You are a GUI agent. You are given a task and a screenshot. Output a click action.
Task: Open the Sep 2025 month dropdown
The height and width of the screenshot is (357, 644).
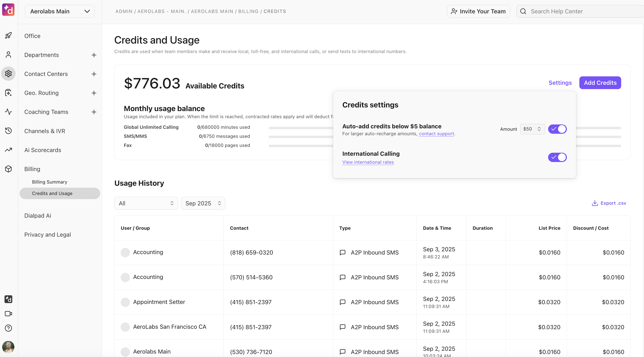tap(203, 203)
